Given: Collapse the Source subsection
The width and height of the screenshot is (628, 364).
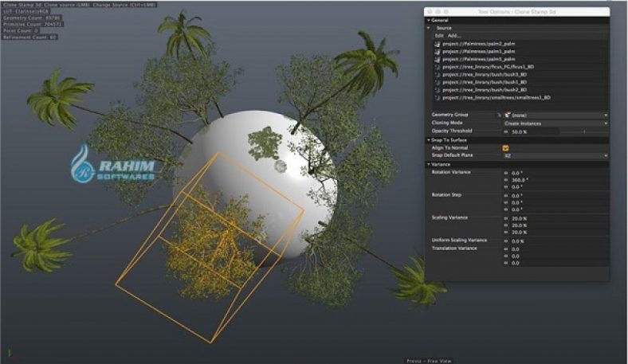Looking at the screenshot, I should [x=429, y=28].
